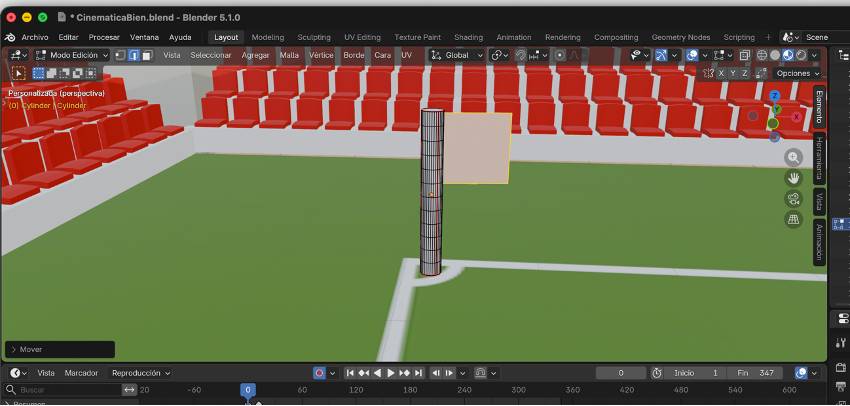Set selection mode to subtract
This screenshot has width=850, height=406.
click(65, 73)
